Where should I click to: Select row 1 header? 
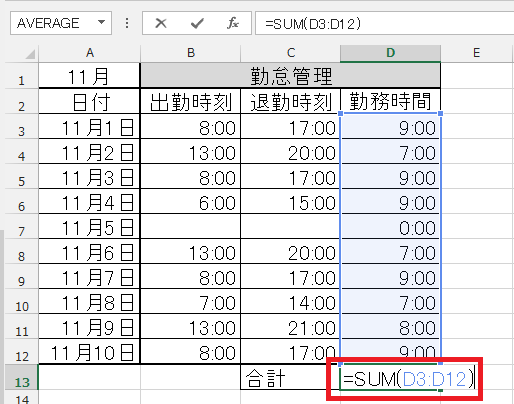coord(22,76)
